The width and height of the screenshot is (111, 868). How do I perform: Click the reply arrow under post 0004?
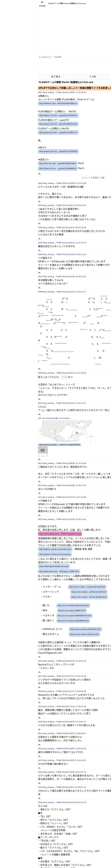[x=39, y=239]
